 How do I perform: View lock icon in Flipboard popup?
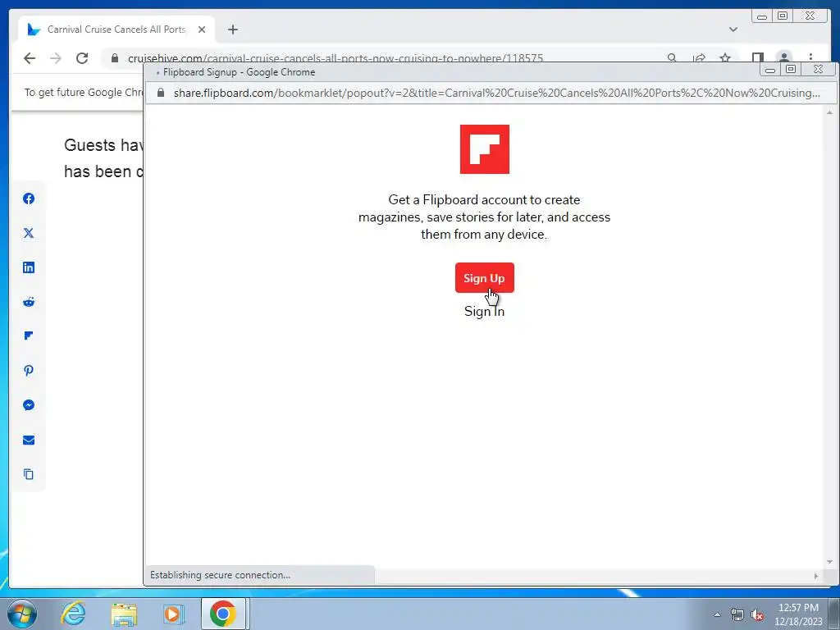pos(161,93)
